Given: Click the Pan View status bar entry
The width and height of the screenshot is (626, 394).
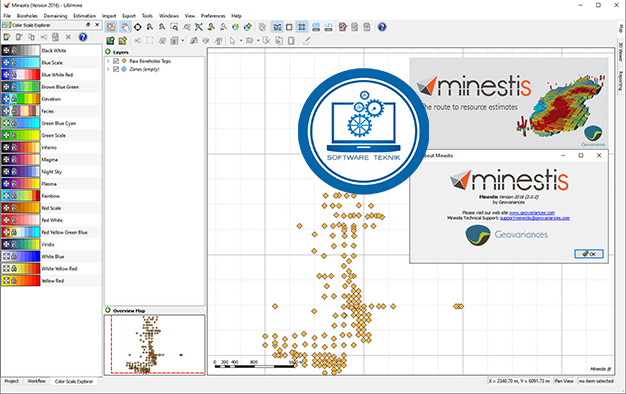Looking at the screenshot, I should [564, 381].
